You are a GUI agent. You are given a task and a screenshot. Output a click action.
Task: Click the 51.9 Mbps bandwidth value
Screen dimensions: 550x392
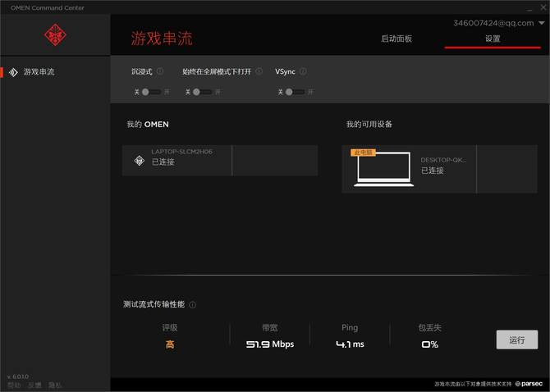(x=270, y=344)
